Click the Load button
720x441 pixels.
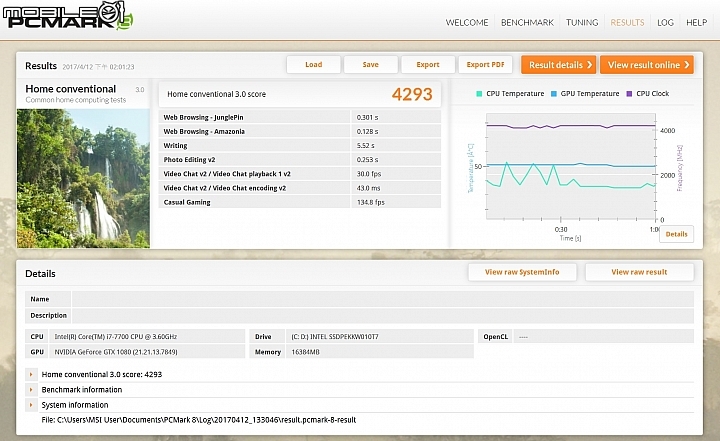coord(314,65)
